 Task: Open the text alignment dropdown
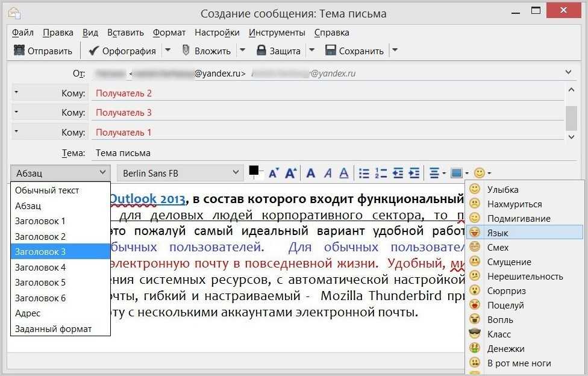tap(437, 174)
